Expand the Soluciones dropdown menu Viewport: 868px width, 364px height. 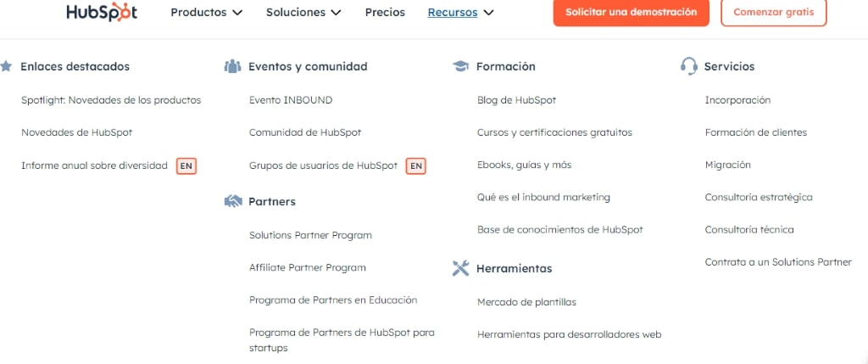[303, 12]
